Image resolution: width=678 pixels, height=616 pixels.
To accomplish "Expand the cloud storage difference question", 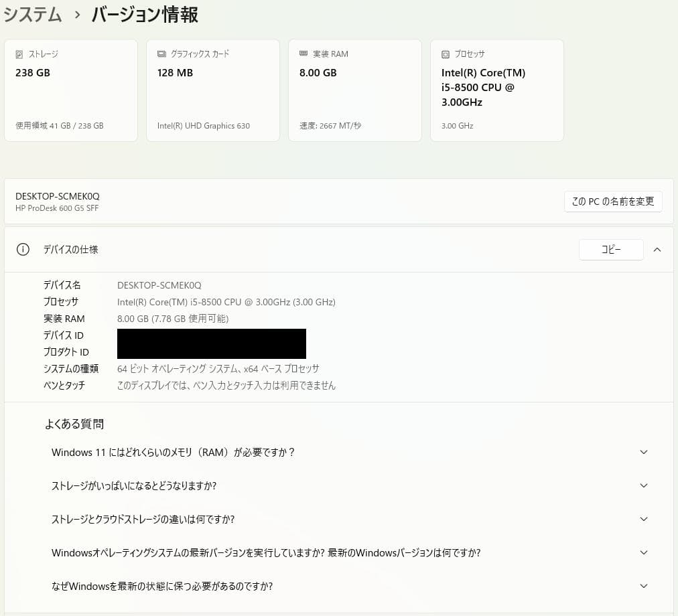I will (x=644, y=519).
